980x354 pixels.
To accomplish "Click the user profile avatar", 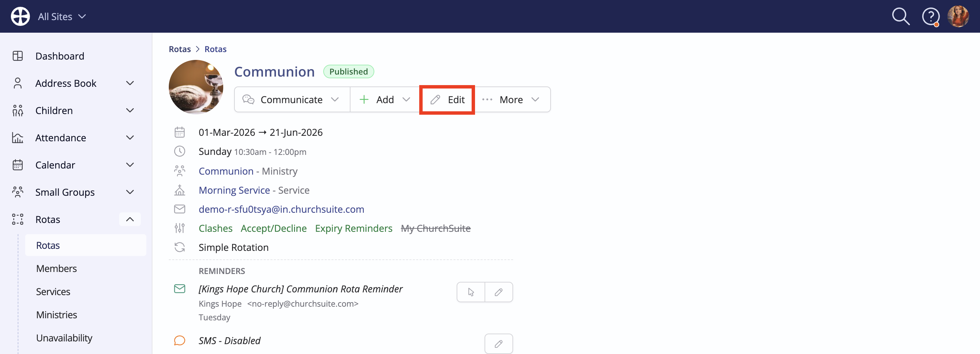I will coord(958,16).
